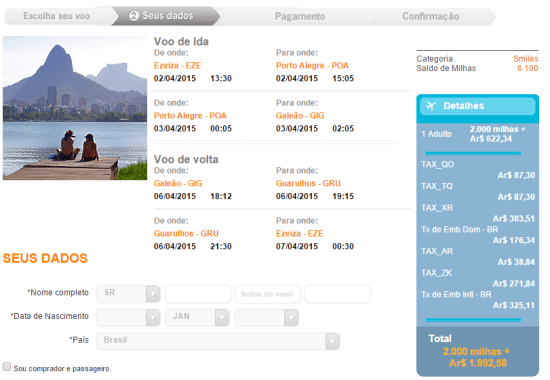Expand the País Brasil dropdown
This screenshot has height=380, width=550.
tap(218, 341)
